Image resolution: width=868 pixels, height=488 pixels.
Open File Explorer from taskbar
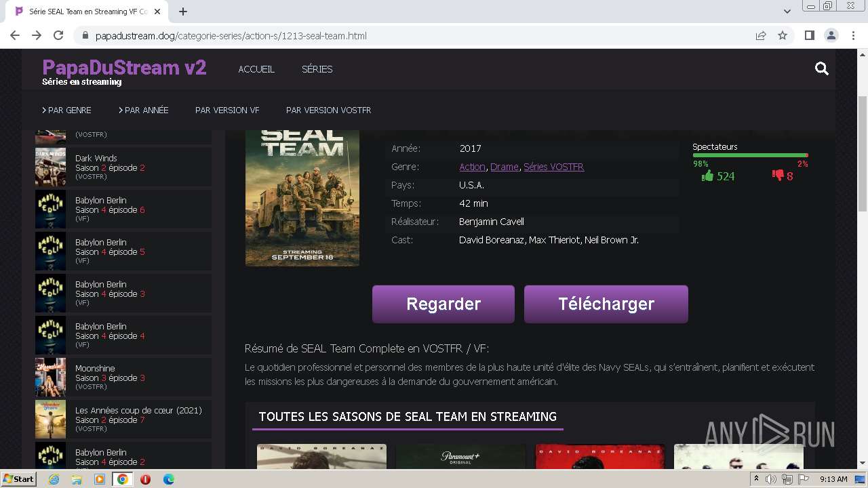(77, 479)
